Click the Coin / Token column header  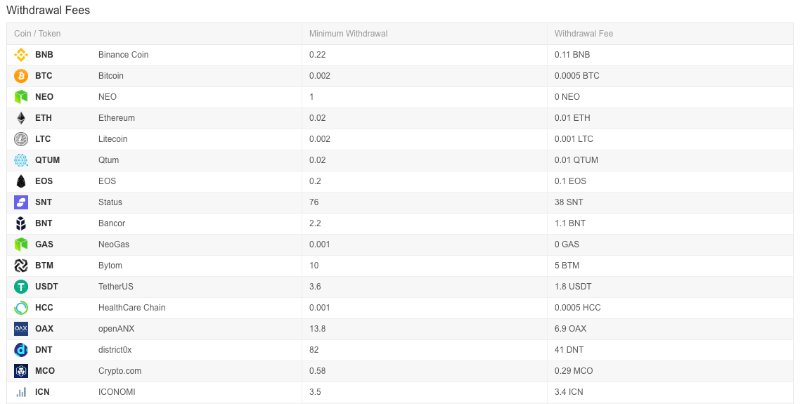point(37,34)
